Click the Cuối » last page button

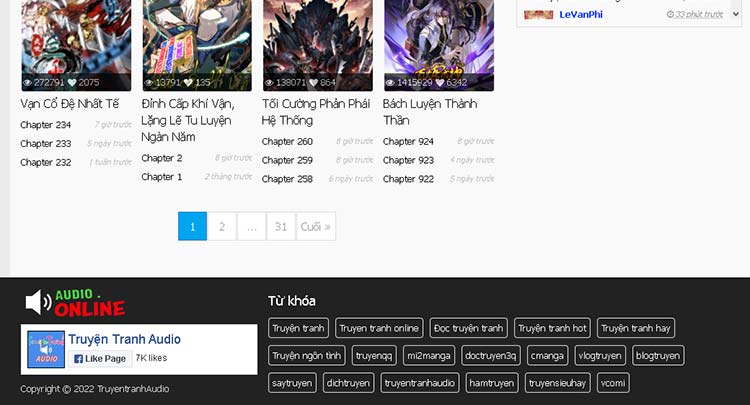[x=315, y=227]
